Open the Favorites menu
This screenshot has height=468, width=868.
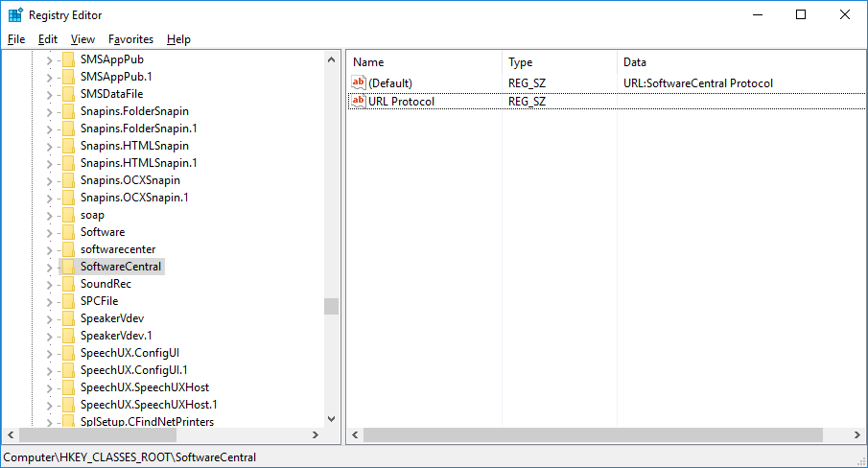[130, 39]
